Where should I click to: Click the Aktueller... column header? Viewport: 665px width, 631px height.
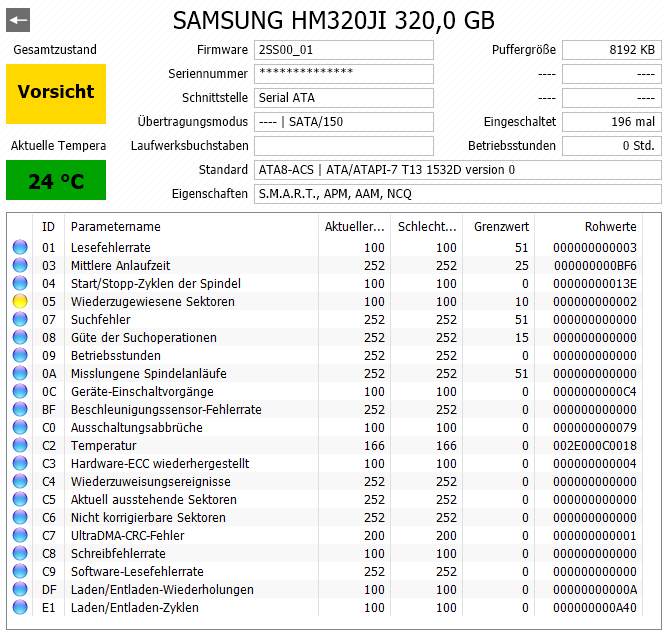click(x=355, y=227)
